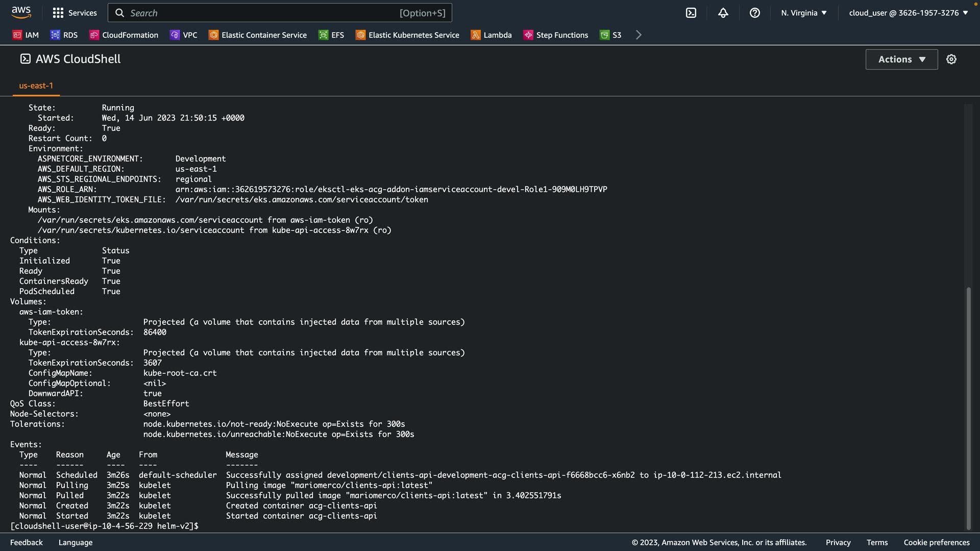Viewport: 980px width, 551px height.
Task: Click the Feedback link in footer
Action: click(x=27, y=542)
